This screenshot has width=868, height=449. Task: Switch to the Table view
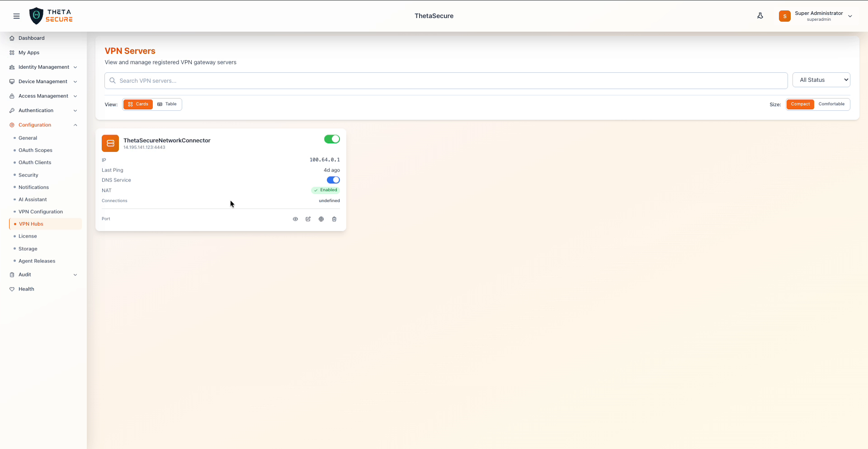(167, 104)
